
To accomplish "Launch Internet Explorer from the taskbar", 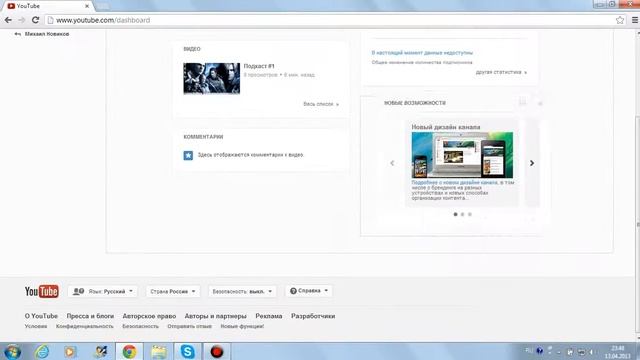I will [42, 351].
